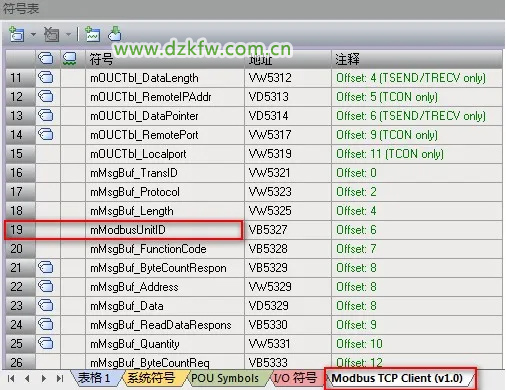Click the add table toolbar icon
This screenshot has height=390, width=506.
[17, 34]
